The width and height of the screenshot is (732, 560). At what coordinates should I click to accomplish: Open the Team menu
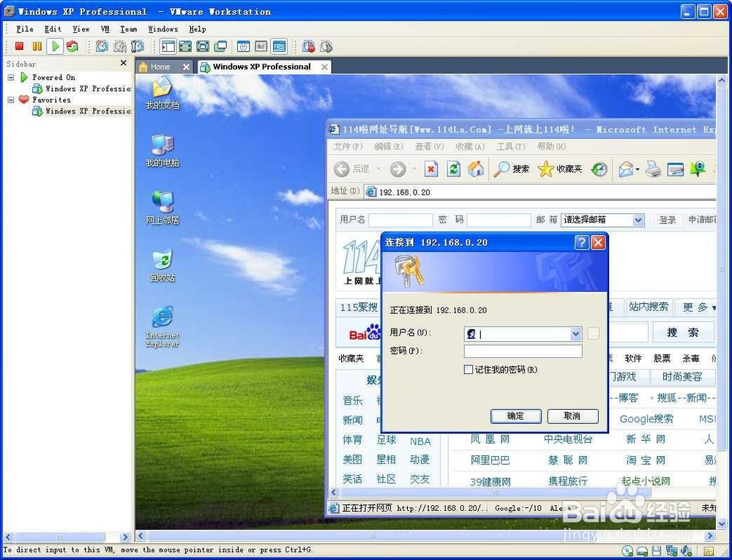click(129, 29)
